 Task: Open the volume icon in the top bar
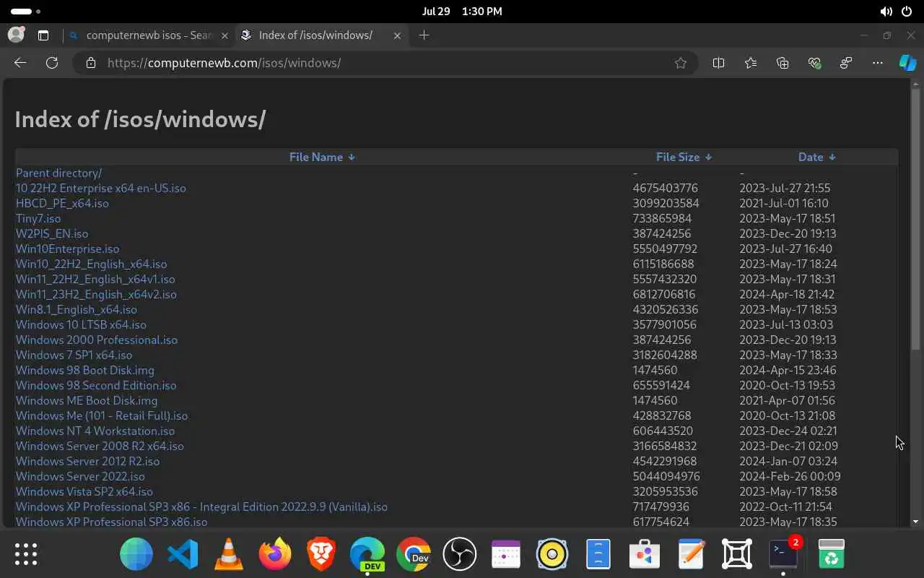click(886, 12)
